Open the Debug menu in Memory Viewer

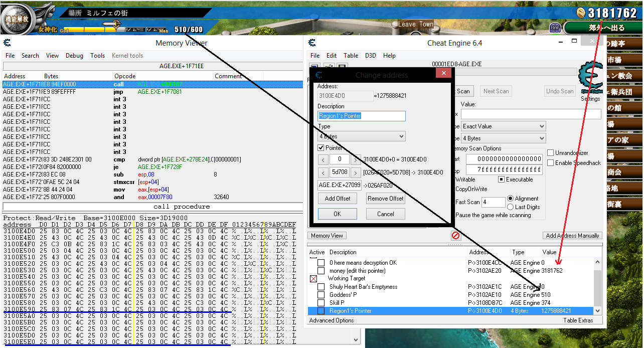[x=74, y=56]
